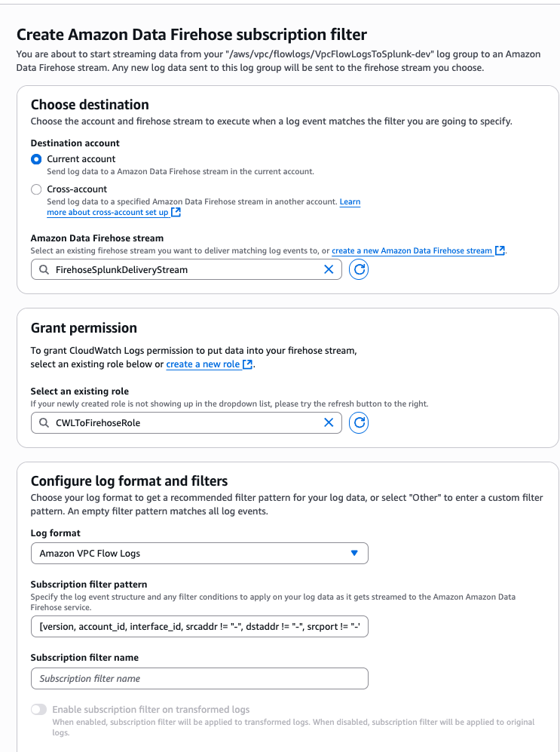The width and height of the screenshot is (560, 752).
Task: Clear the CWLToFirehoseRole selection with the X icon
Action: pyautogui.click(x=329, y=423)
